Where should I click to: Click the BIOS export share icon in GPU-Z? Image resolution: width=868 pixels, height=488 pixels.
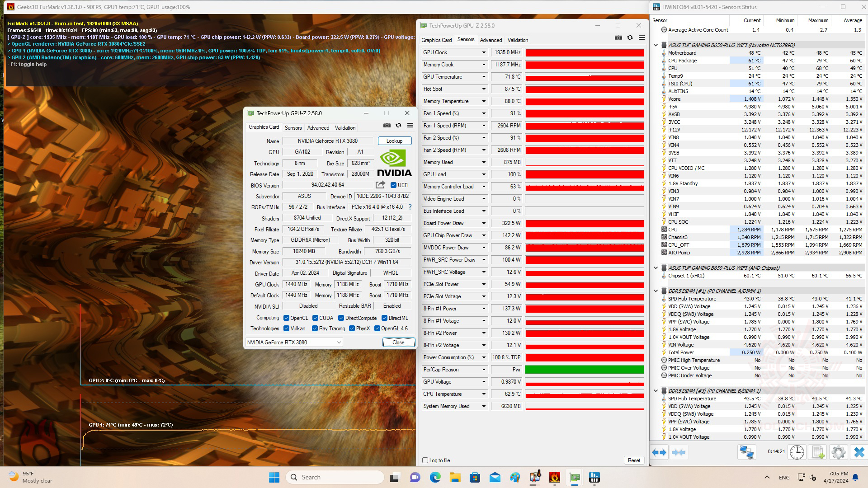[x=380, y=185]
